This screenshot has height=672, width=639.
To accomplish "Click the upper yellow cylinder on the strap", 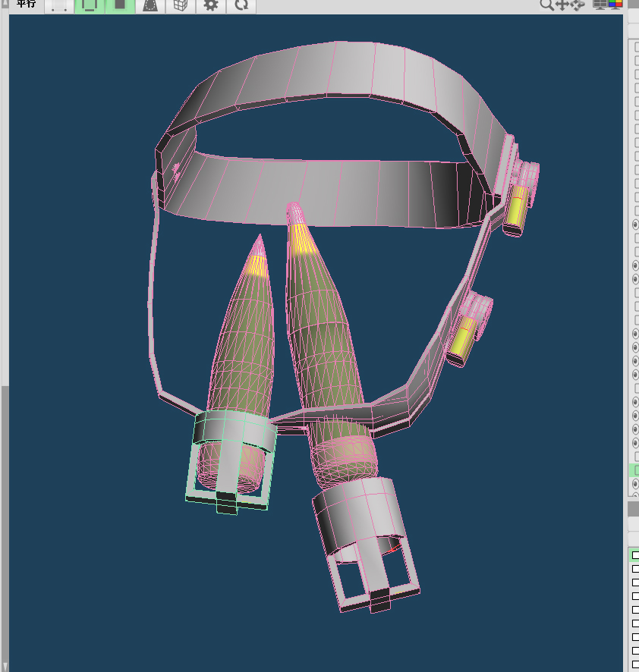I will coord(516,209).
